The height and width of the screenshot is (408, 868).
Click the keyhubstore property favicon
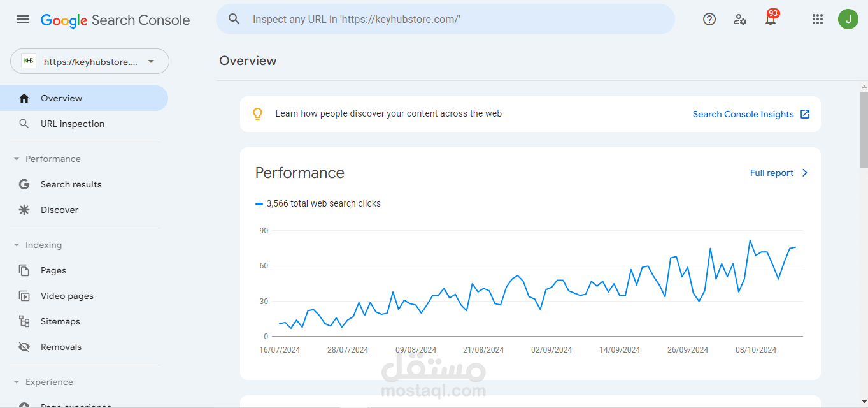(29, 61)
